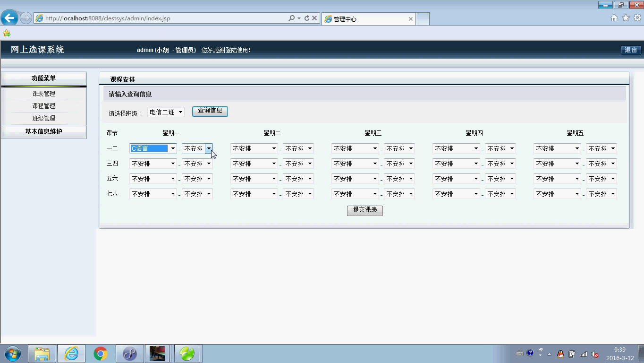
Task: Open 星期四 一二 second 不安排 dropdown
Action: [500, 148]
